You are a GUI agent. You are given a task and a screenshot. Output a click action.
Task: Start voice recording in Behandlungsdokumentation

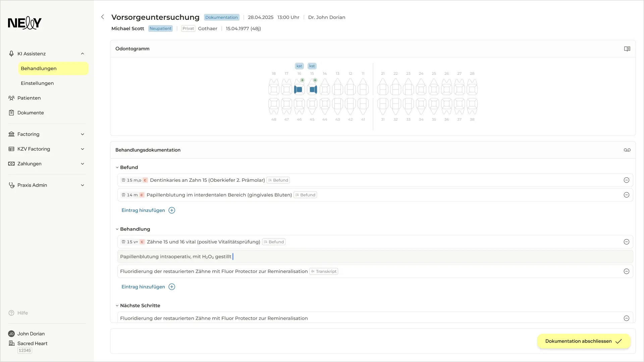pyautogui.click(x=627, y=150)
